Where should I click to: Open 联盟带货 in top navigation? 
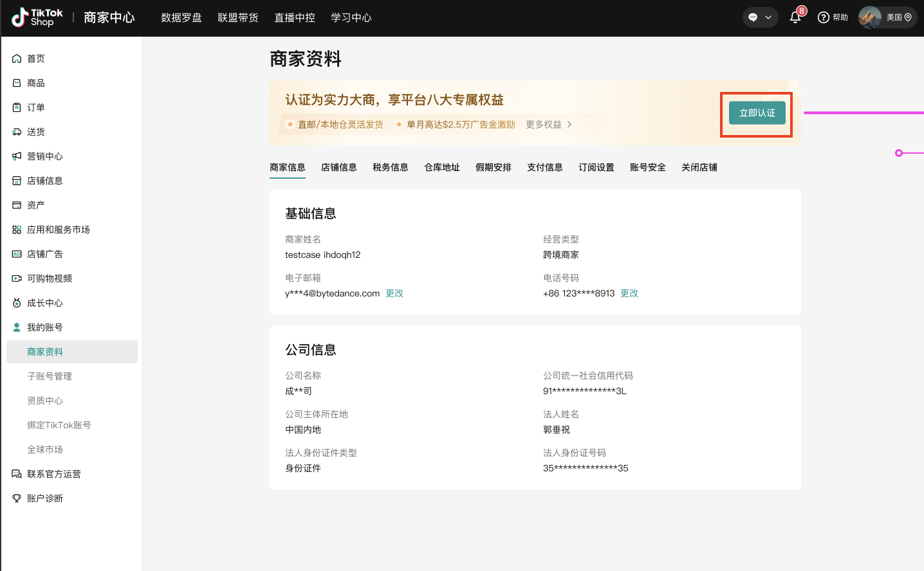pyautogui.click(x=238, y=17)
